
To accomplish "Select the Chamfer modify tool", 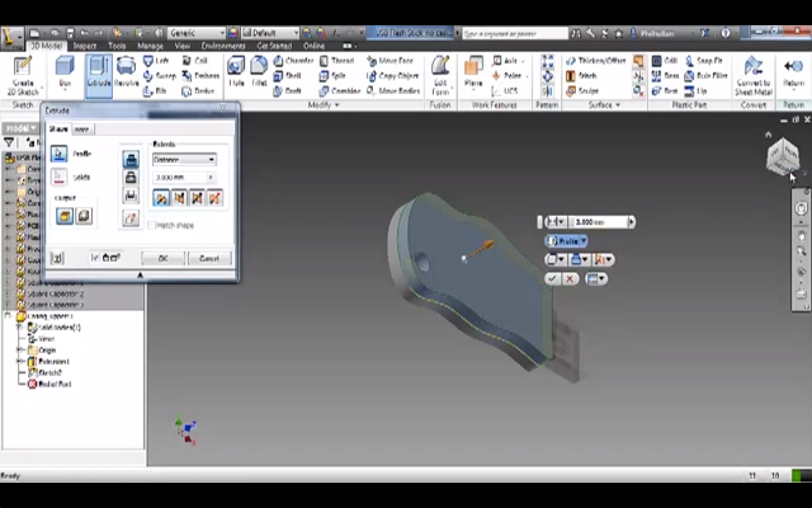I will [x=289, y=61].
